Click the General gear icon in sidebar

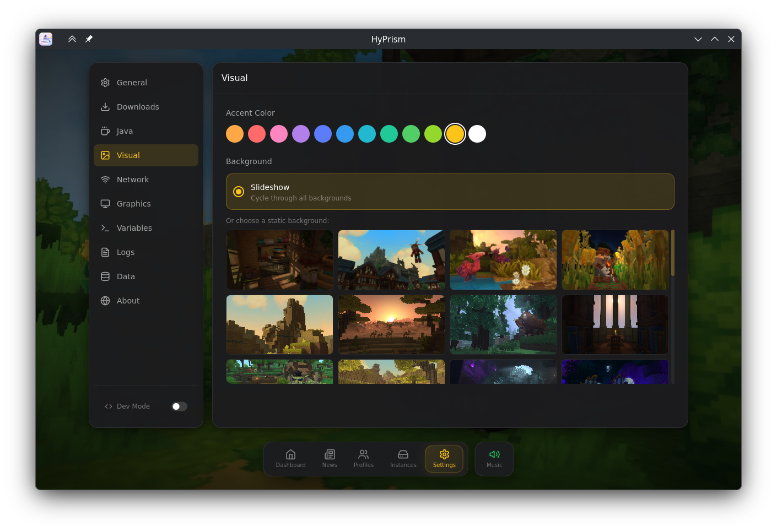[x=105, y=83]
